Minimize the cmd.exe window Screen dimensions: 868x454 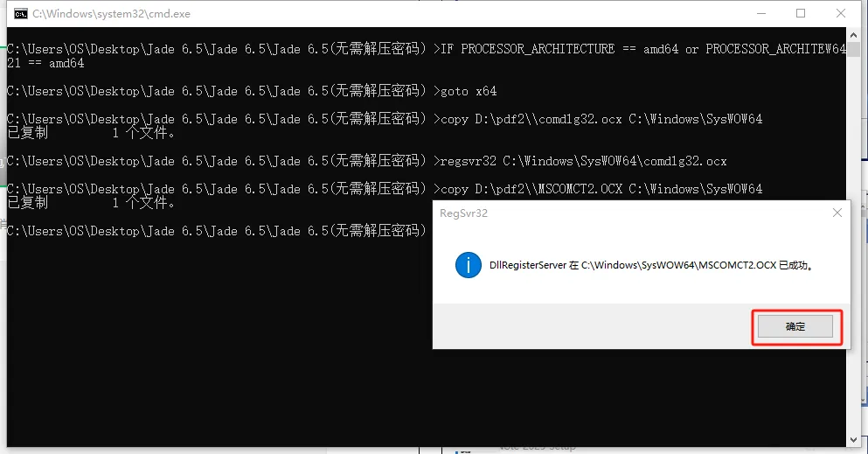click(x=761, y=13)
